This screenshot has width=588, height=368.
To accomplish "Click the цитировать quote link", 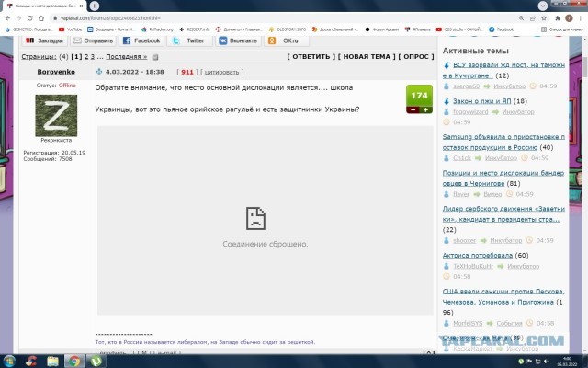I will coord(221,72).
